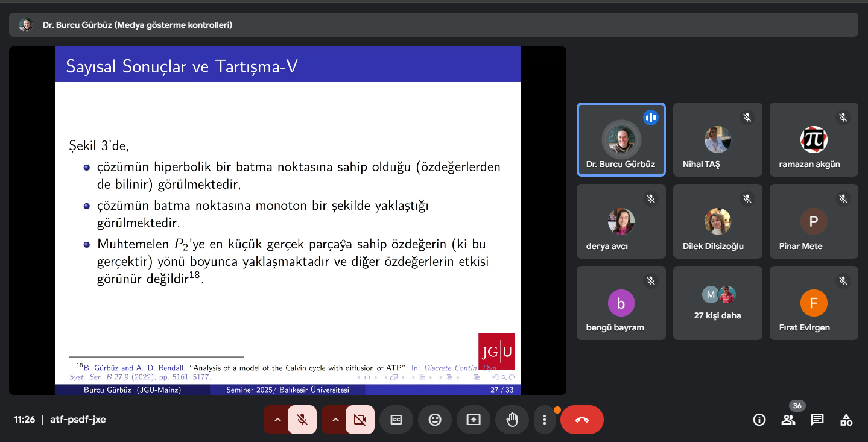Select derya avcı participant tile
868x442 pixels.
coord(621,221)
